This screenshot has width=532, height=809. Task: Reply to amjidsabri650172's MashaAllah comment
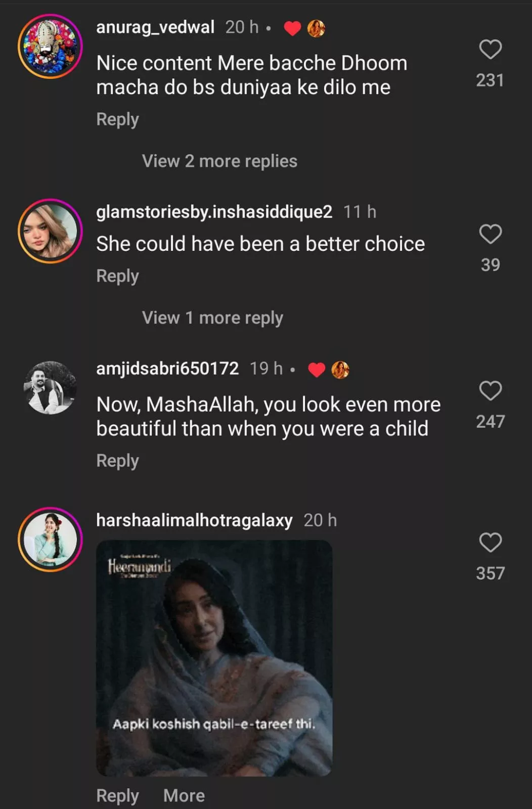tap(117, 461)
